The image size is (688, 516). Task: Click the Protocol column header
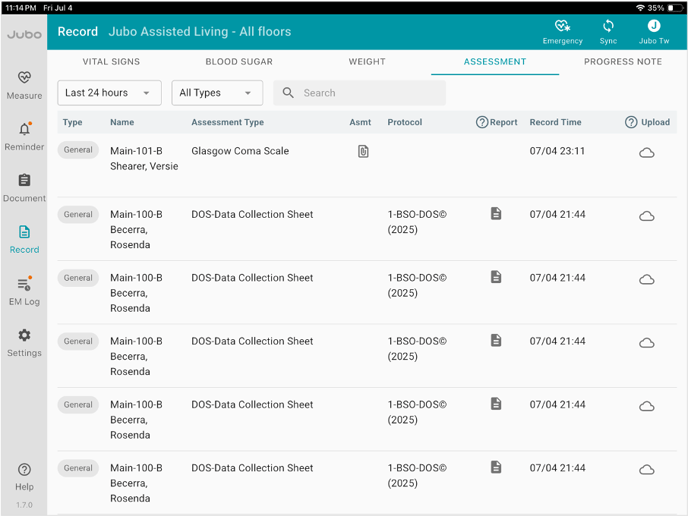405,122
